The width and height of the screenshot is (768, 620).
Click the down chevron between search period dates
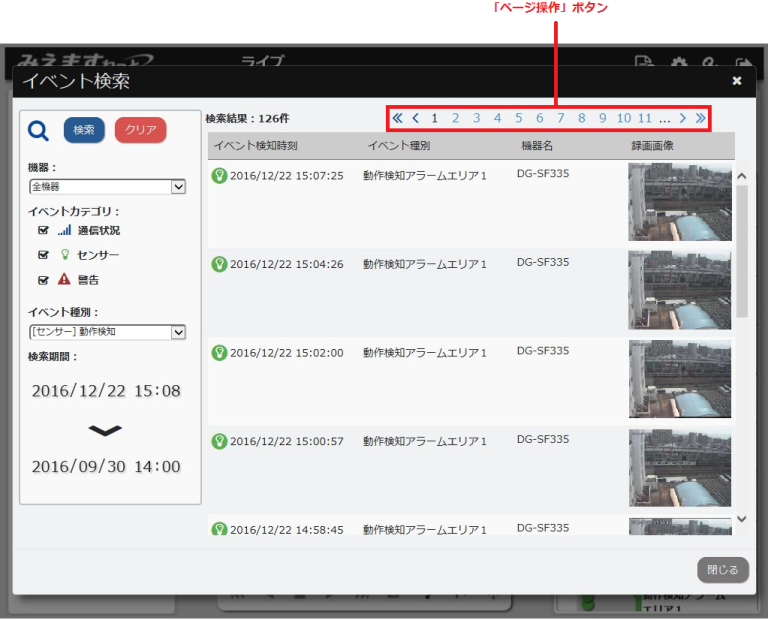(x=105, y=430)
